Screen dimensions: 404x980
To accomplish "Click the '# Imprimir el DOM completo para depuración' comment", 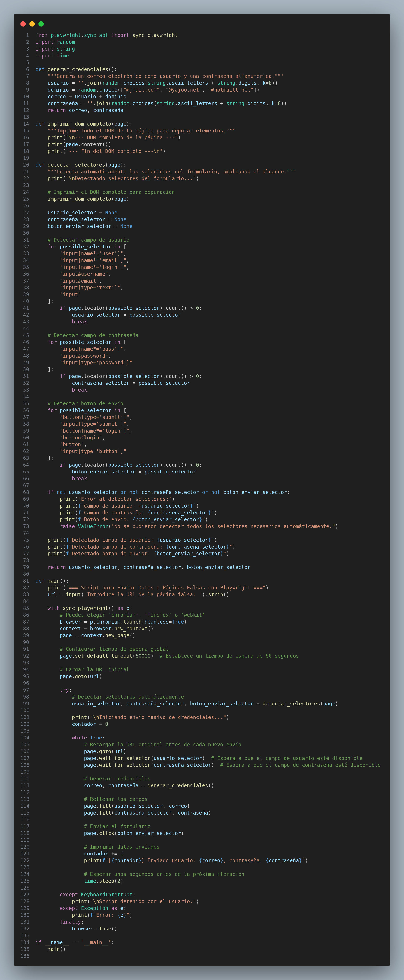I will [111, 192].
